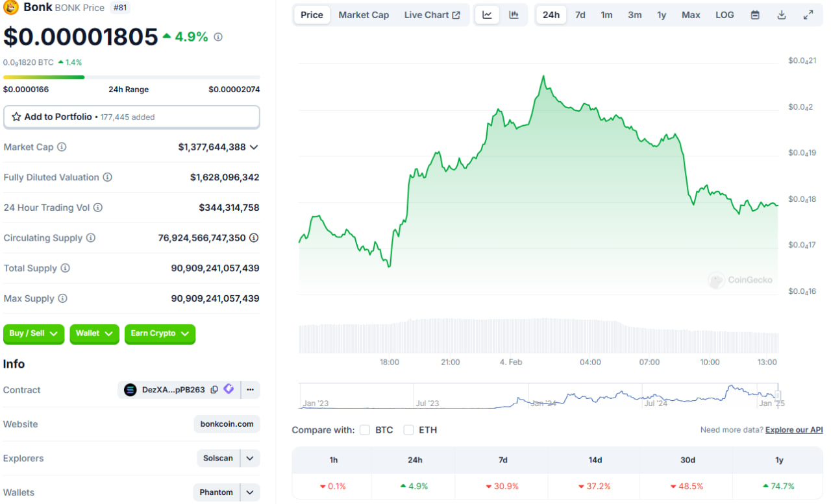Open Phantom wallet link
Screen dimensions: 831x504
pos(216,492)
